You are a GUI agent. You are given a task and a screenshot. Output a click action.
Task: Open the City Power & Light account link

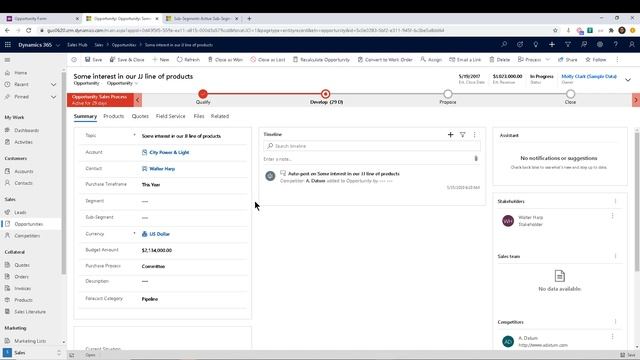pos(169,152)
